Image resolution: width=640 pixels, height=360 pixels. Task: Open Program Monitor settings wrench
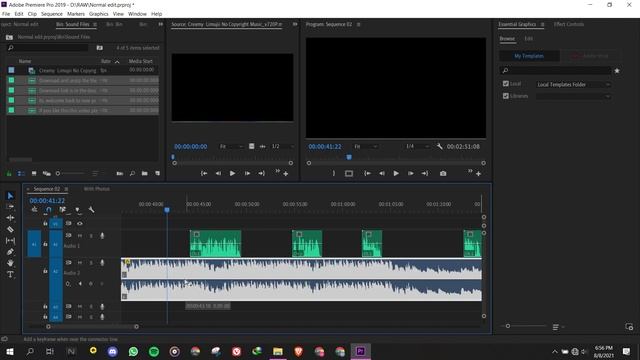pyautogui.click(x=439, y=146)
